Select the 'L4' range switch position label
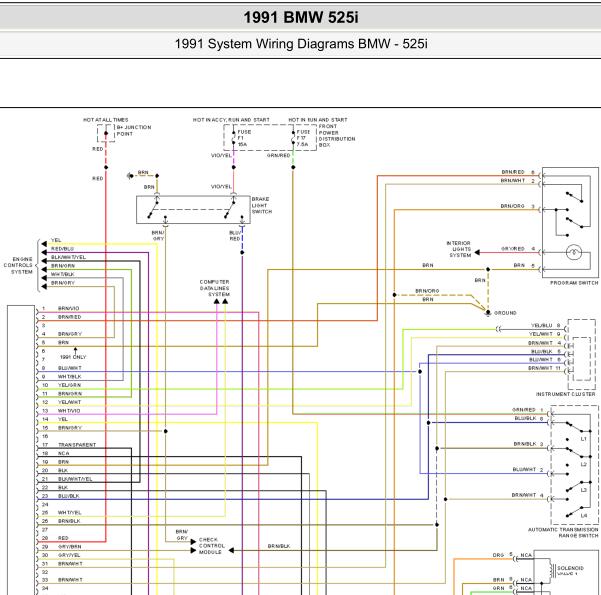 tap(584, 516)
